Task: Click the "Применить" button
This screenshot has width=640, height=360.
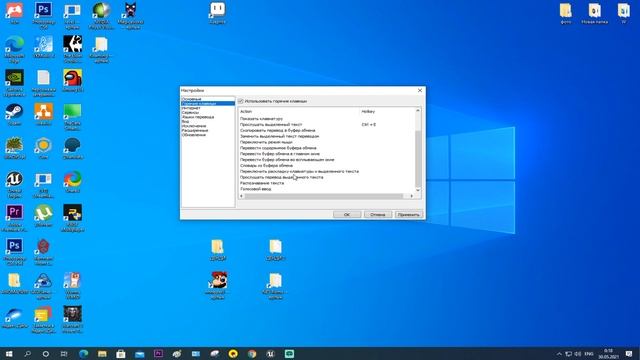Action: click(409, 214)
